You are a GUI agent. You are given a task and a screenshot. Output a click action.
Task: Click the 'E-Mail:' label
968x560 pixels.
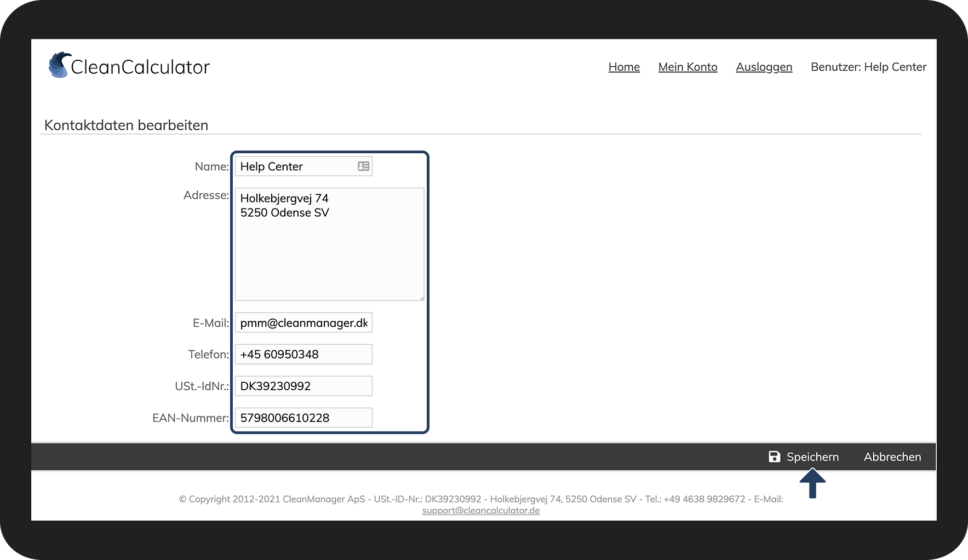click(x=210, y=323)
